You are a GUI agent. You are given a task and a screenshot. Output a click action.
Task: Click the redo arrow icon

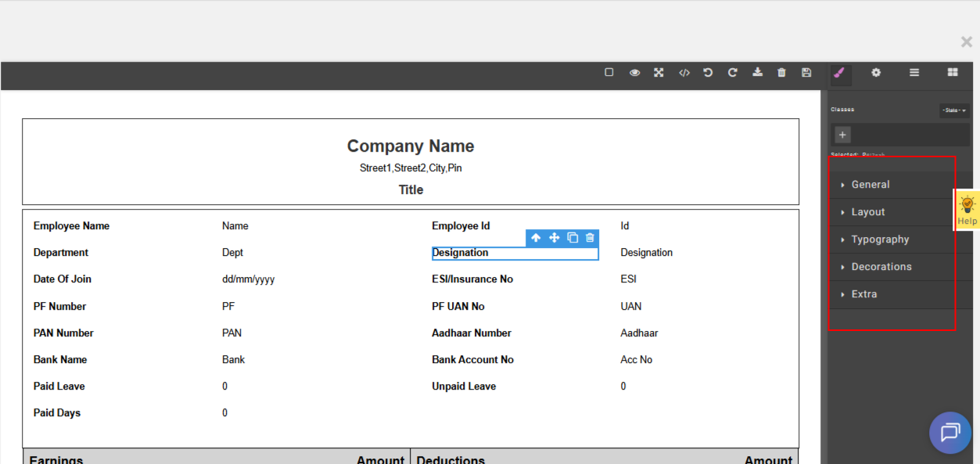(x=733, y=73)
